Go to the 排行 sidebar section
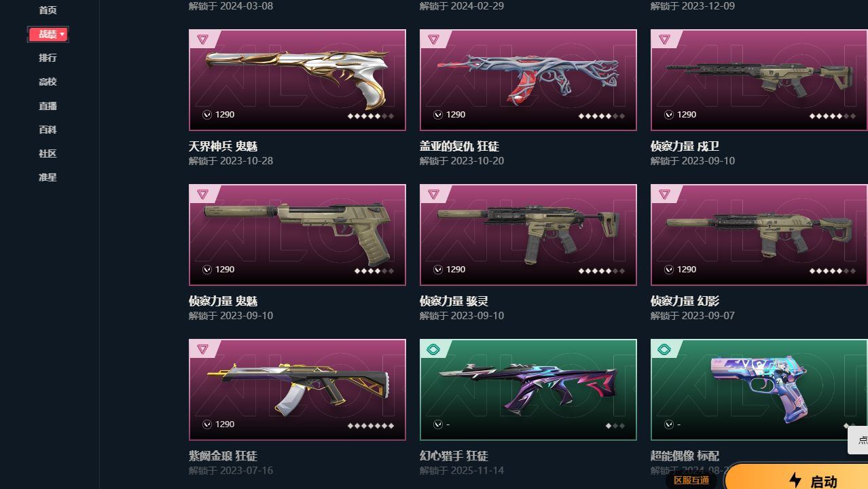 (48, 58)
